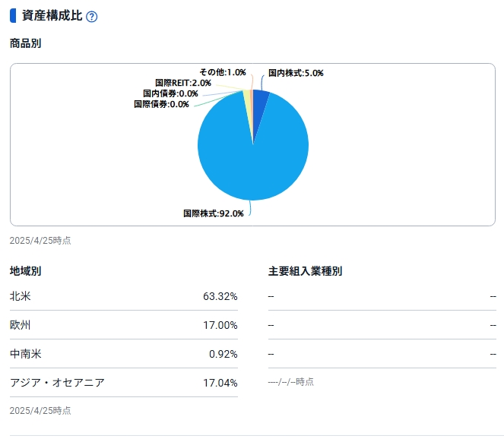Image resolution: width=504 pixels, height=442 pixels.
Task: Select the 国際株式:92.0% chart label
Action: click(214, 213)
